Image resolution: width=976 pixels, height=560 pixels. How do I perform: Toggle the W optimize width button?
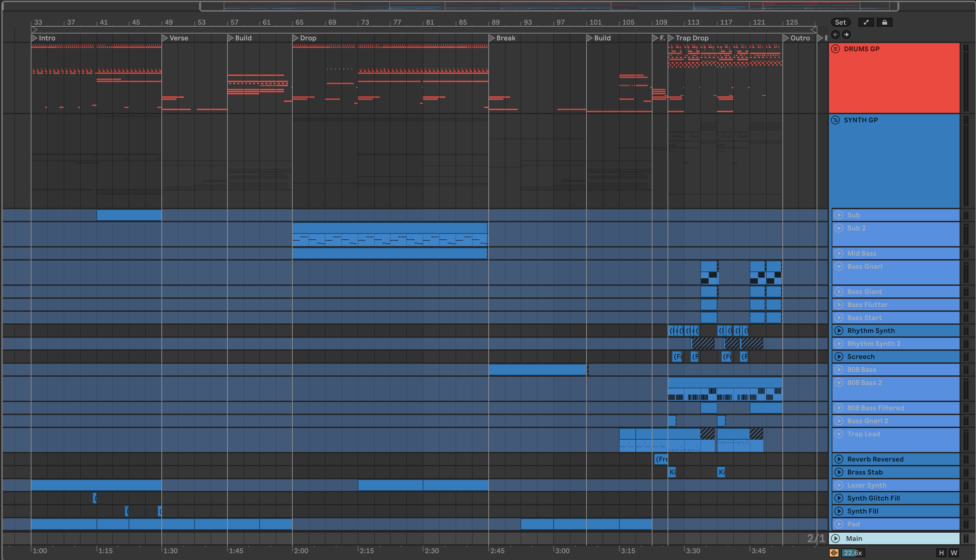click(x=954, y=553)
